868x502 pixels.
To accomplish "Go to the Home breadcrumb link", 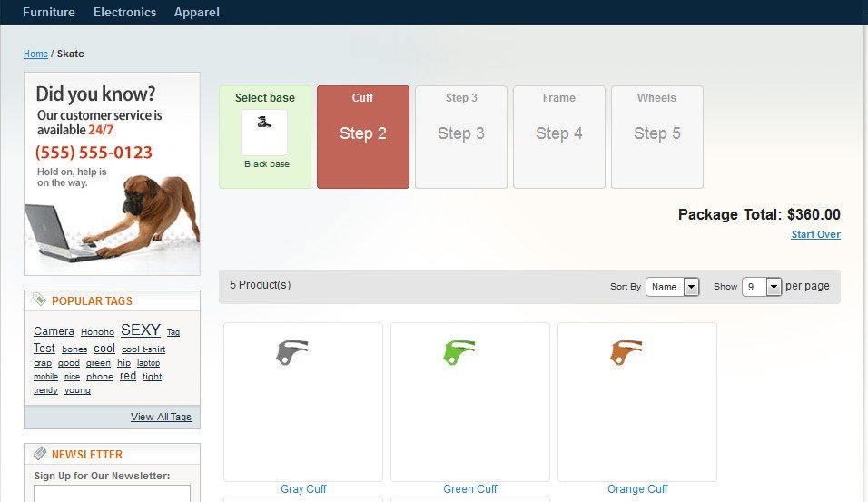I will point(35,54).
